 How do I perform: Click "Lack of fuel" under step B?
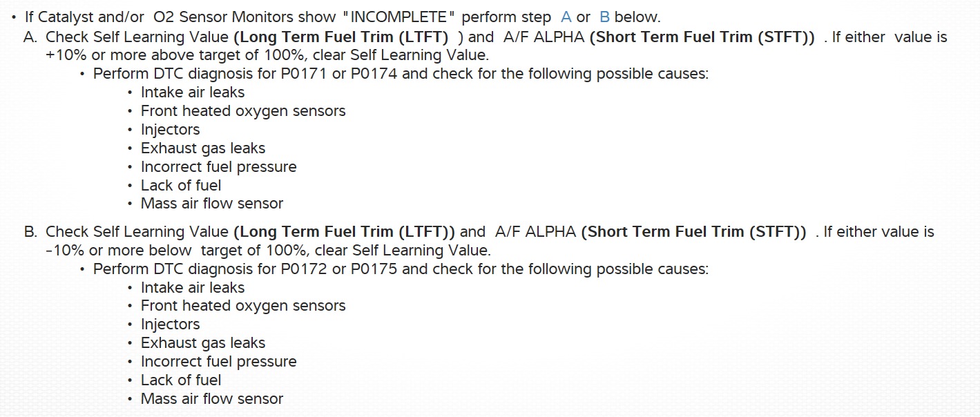[181, 380]
